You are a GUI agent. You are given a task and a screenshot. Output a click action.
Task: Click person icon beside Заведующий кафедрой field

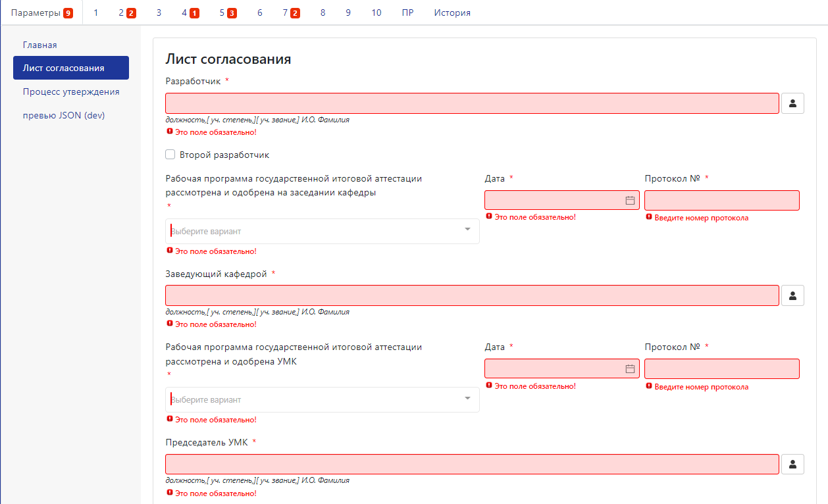(792, 295)
